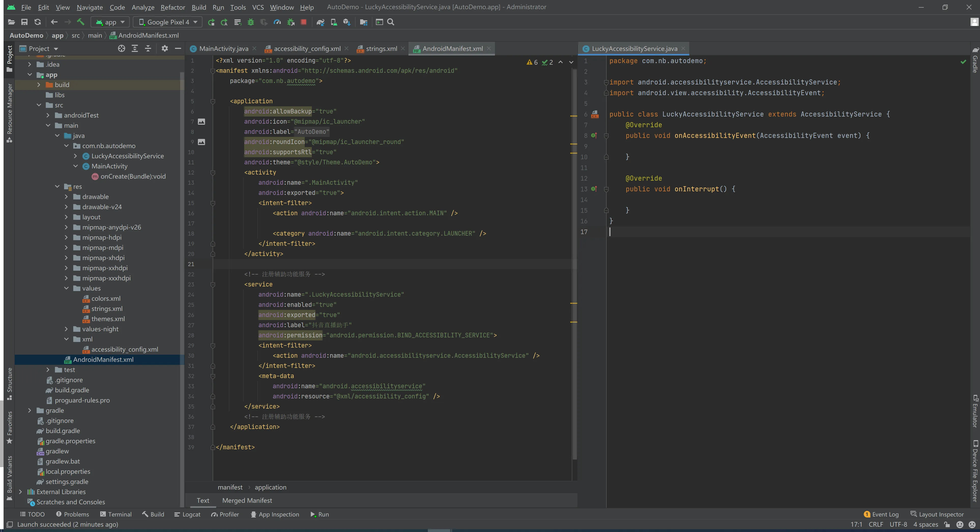
Task: Go to next highlighted error arrow
Action: [x=571, y=62]
